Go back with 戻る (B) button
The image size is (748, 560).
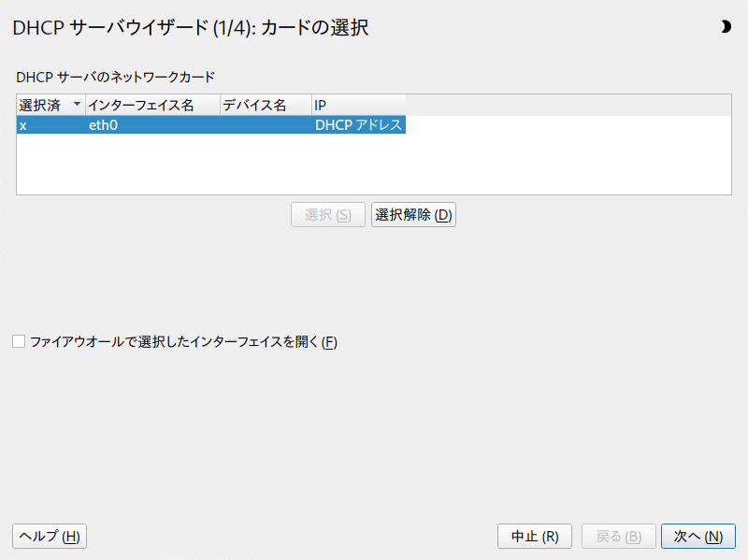619,536
